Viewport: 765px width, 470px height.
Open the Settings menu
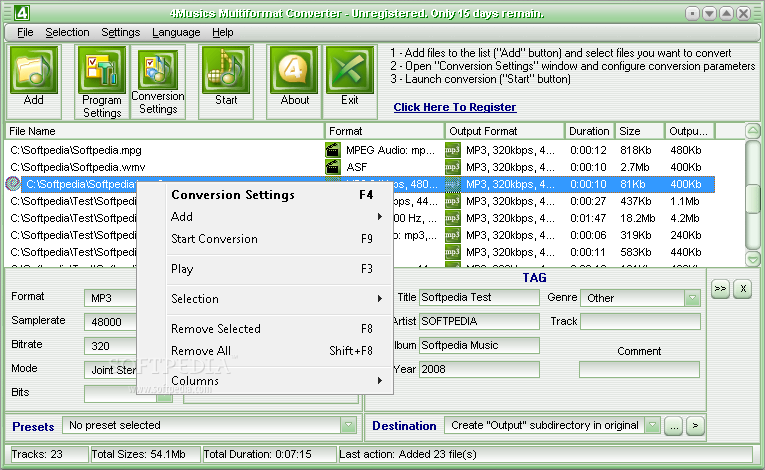tap(121, 32)
